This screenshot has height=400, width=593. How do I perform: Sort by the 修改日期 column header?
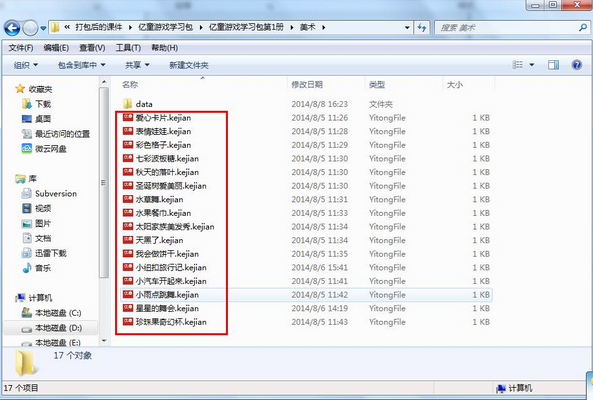tap(307, 85)
